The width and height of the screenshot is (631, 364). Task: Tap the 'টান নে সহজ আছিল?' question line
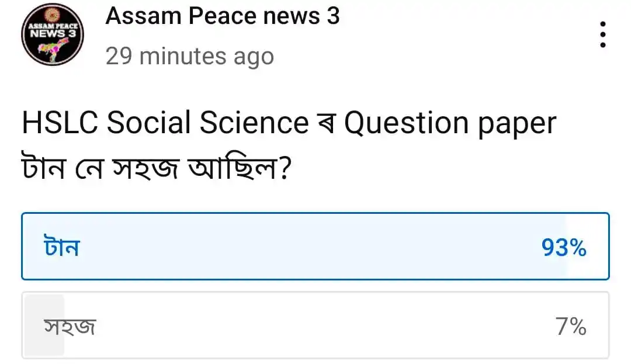point(156,167)
